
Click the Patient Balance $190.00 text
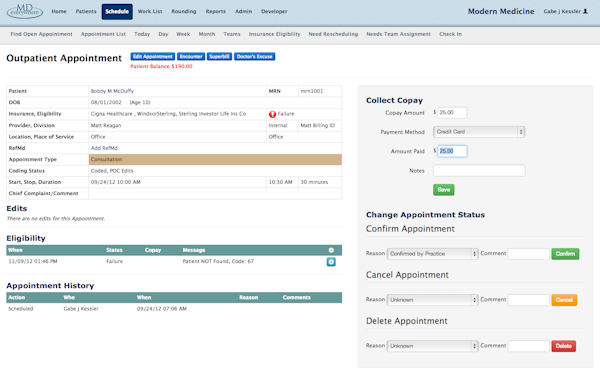tap(161, 67)
